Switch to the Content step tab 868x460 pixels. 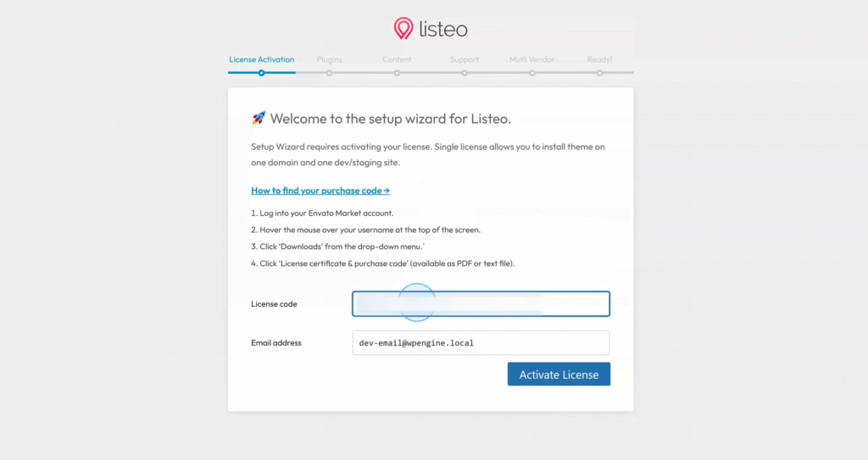click(x=397, y=59)
